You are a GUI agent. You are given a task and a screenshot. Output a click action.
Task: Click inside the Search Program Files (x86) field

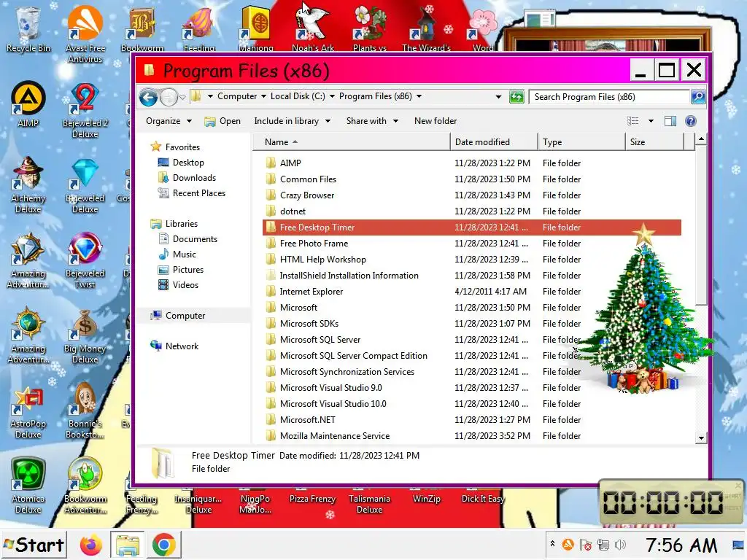(609, 97)
